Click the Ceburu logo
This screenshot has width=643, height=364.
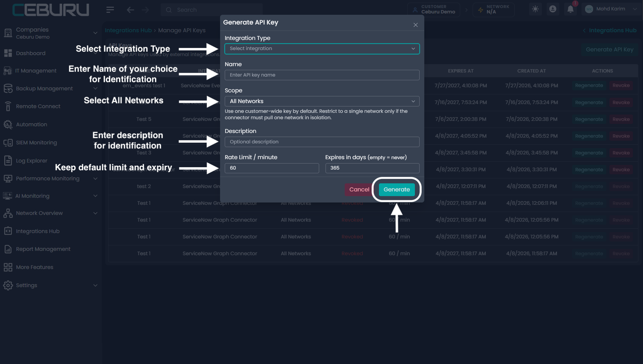pyautogui.click(x=50, y=10)
